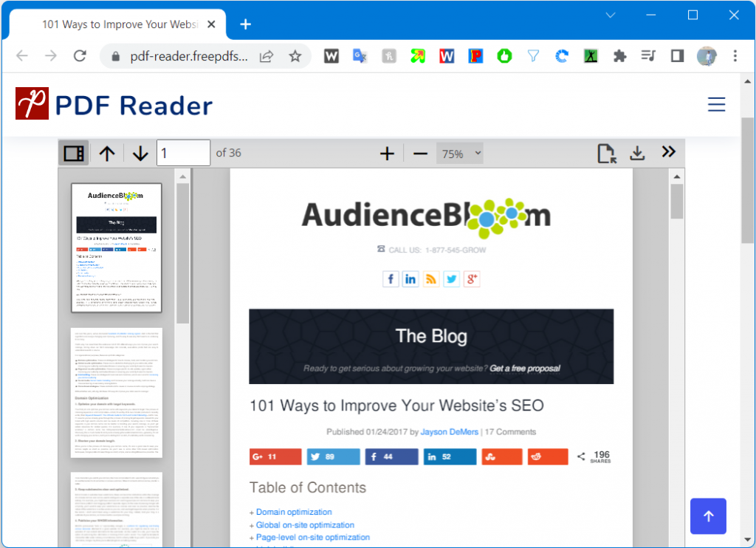Toggle the browser side panel
756x548 pixels.
(x=678, y=56)
